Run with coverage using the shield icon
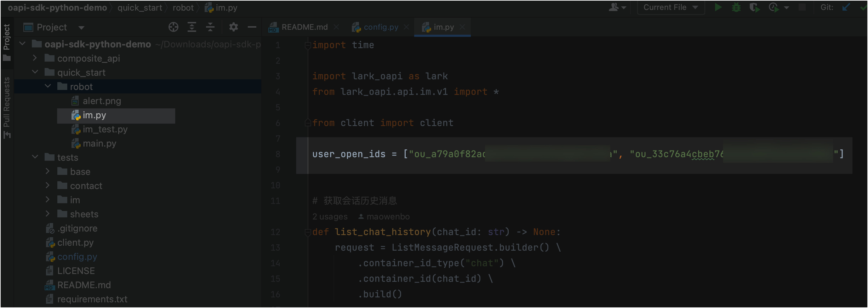The image size is (868, 308). pyautogui.click(x=755, y=7)
